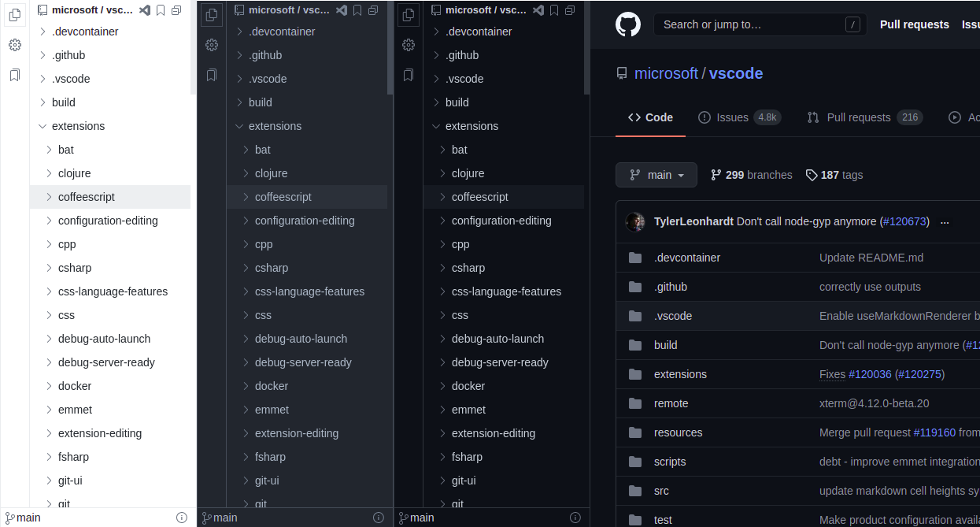Click info icon in middle dark panel footer

coord(379,518)
